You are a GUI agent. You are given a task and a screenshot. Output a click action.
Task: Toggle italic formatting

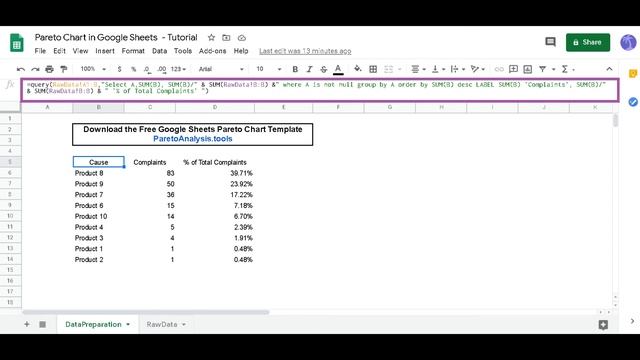coord(309,69)
